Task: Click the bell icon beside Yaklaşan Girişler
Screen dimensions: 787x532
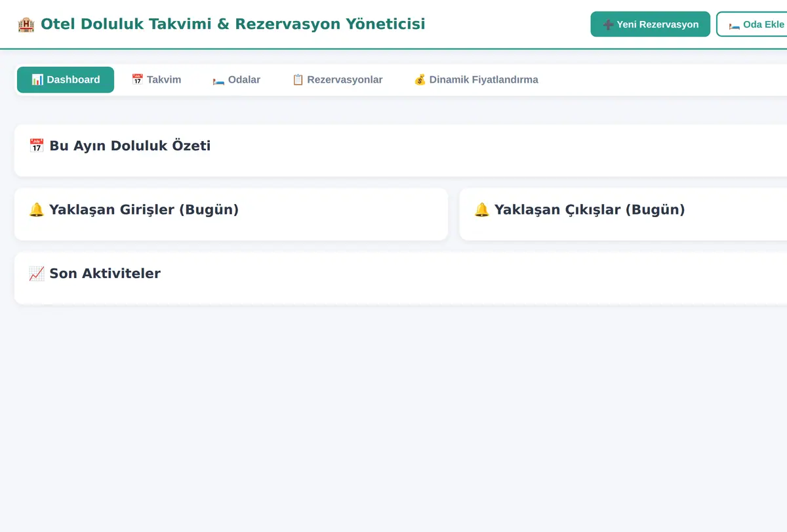Action: (x=37, y=210)
